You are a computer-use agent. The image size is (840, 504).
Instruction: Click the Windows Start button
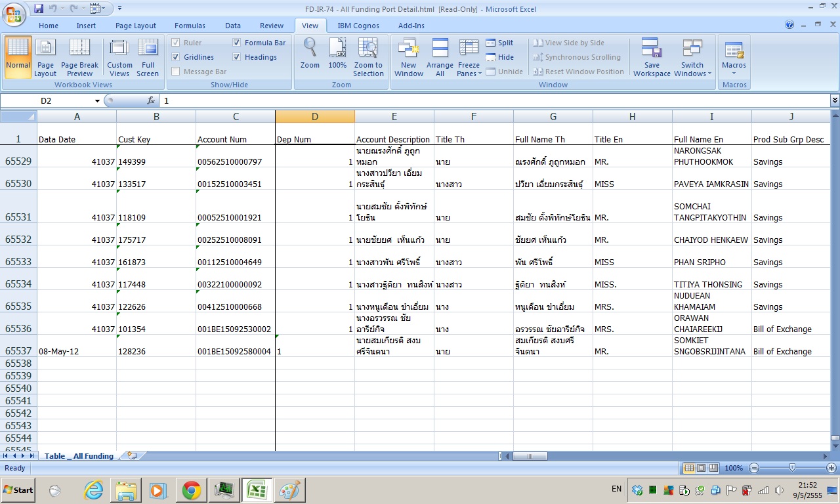click(18, 490)
